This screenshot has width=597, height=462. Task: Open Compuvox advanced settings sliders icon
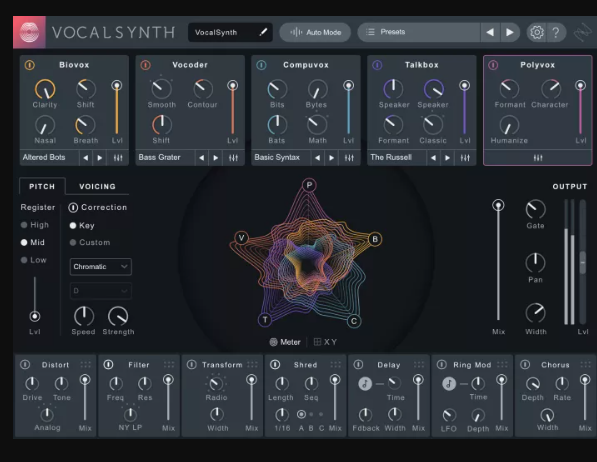(349, 158)
